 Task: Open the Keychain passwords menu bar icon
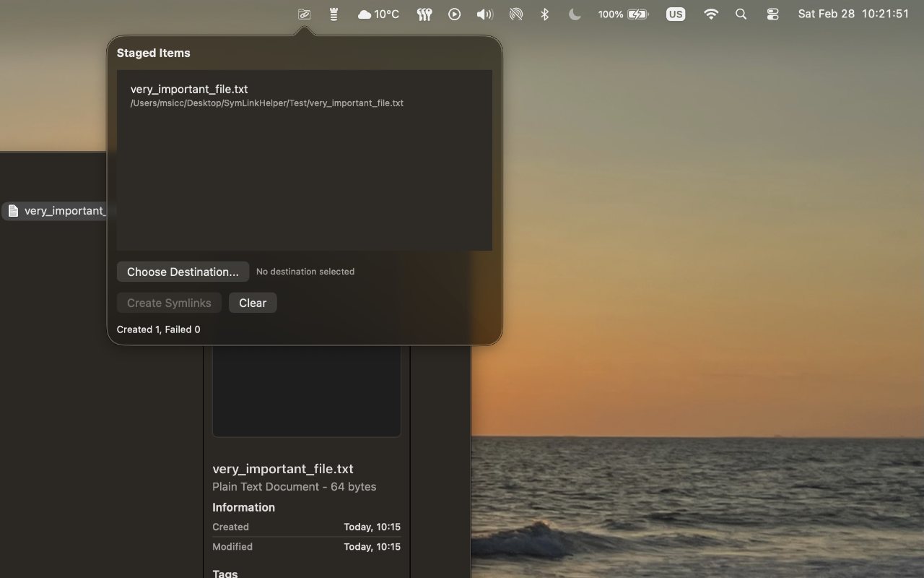[x=424, y=14]
